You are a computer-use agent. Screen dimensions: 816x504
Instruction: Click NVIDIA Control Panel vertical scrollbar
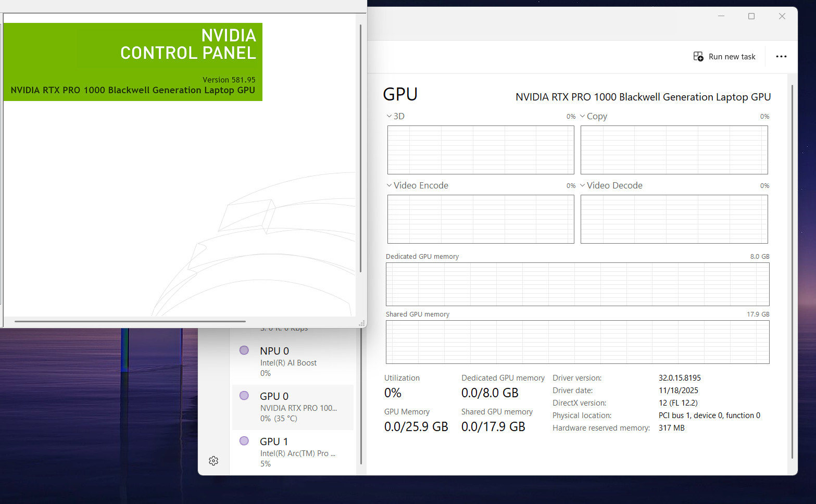360,148
